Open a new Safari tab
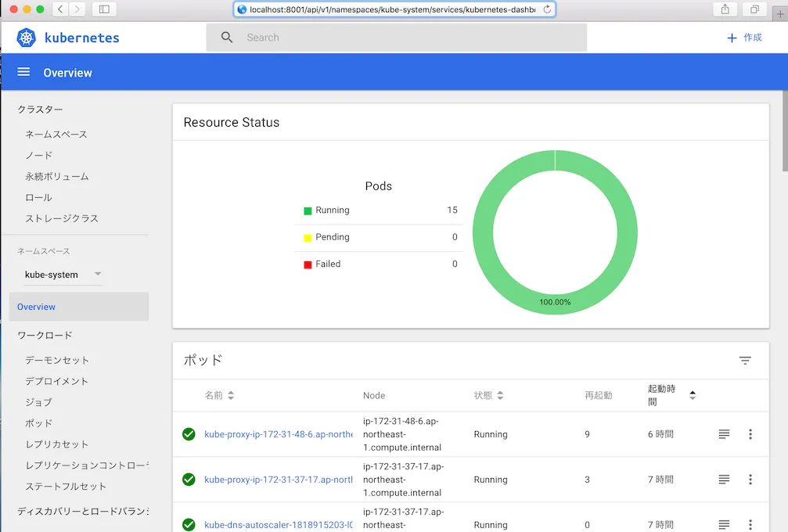Viewport: 788px width, 532px height. click(780, 14)
